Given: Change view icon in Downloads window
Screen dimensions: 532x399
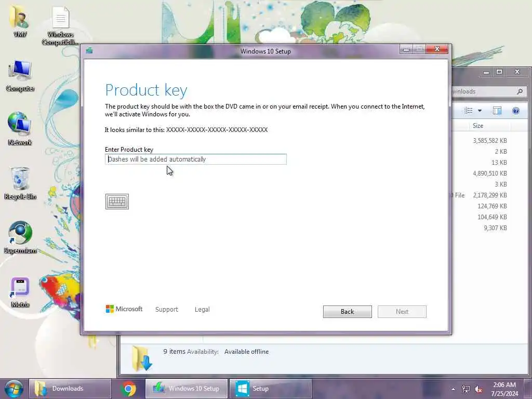Looking at the screenshot, I should coord(469,111).
